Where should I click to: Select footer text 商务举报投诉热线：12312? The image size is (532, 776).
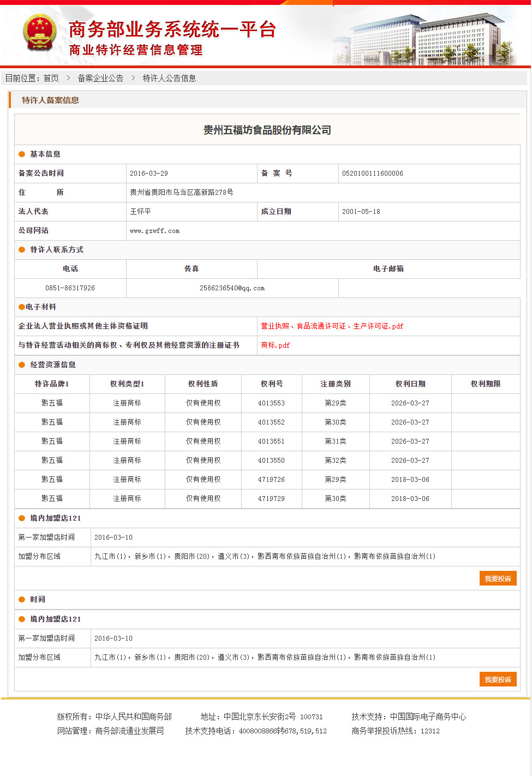[396, 731]
